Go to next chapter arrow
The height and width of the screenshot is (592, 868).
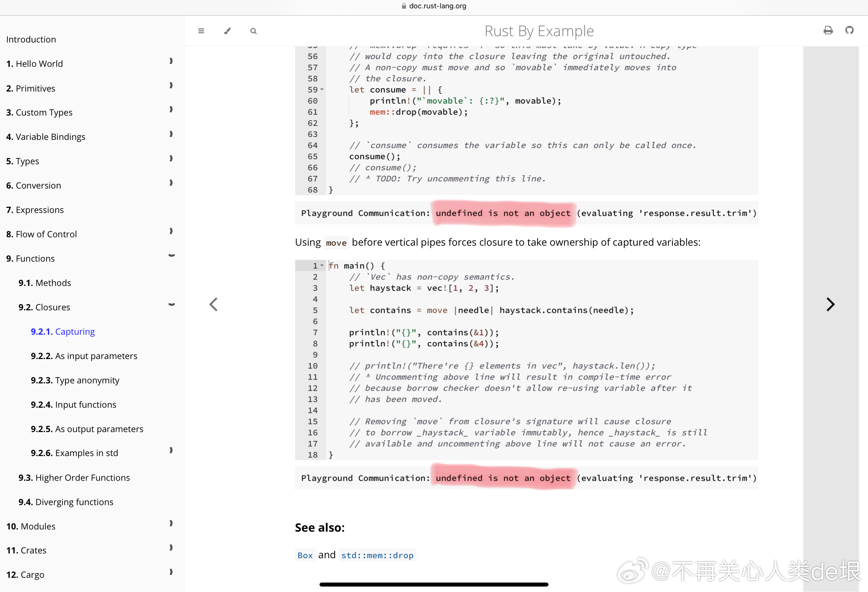[x=830, y=305]
